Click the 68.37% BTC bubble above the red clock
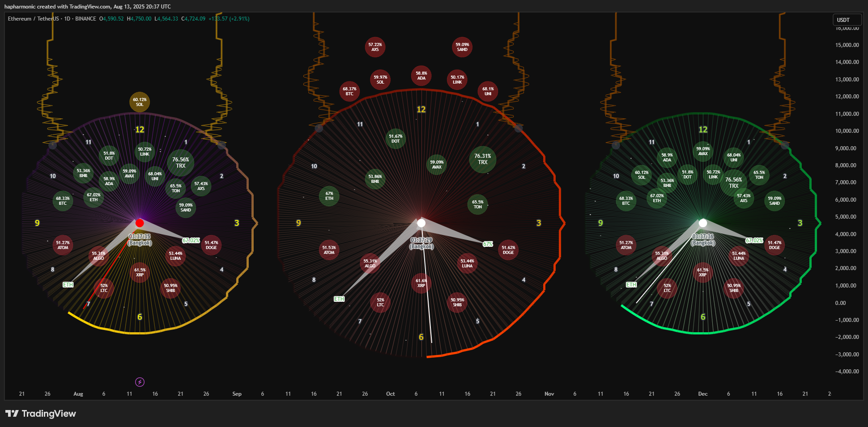The image size is (868, 427). pyautogui.click(x=349, y=91)
